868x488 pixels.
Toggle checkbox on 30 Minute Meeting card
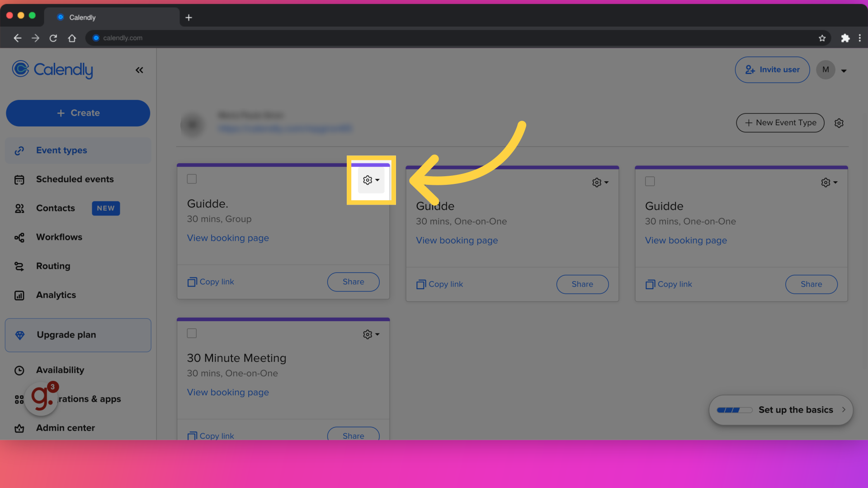[191, 333]
